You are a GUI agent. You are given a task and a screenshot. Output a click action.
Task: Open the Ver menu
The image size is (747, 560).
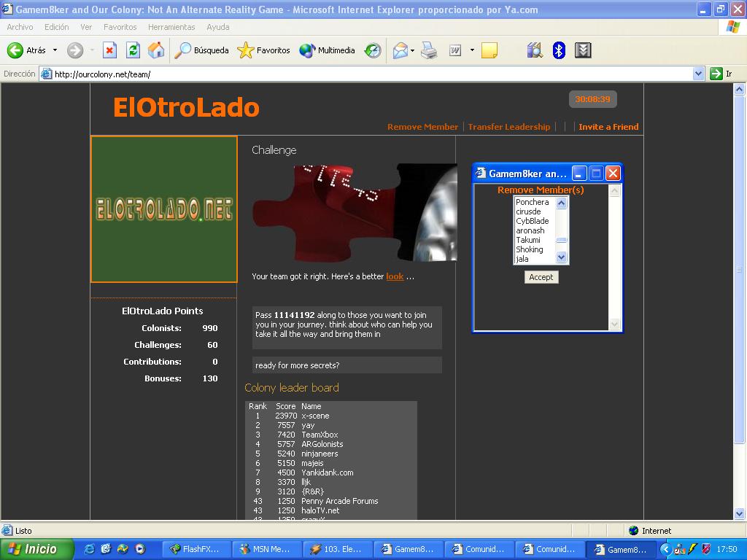[86, 27]
